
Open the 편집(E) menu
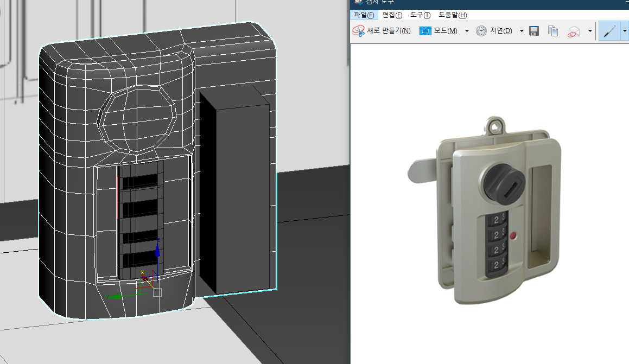[392, 15]
